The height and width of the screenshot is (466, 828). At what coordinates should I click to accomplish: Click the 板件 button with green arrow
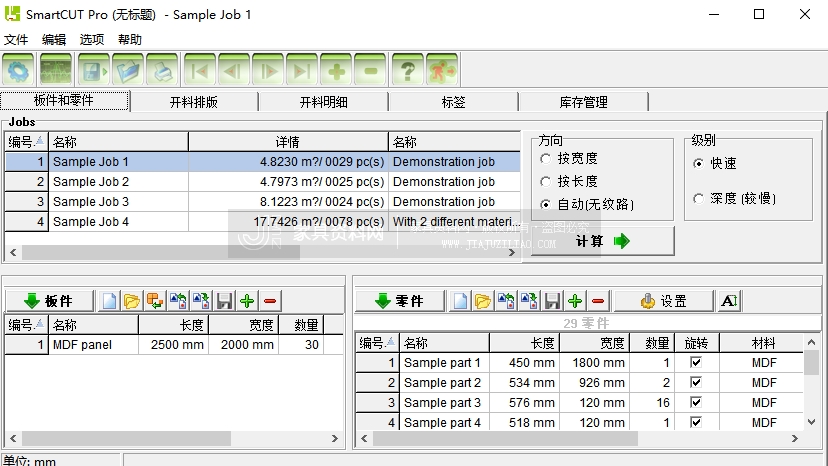click(49, 301)
